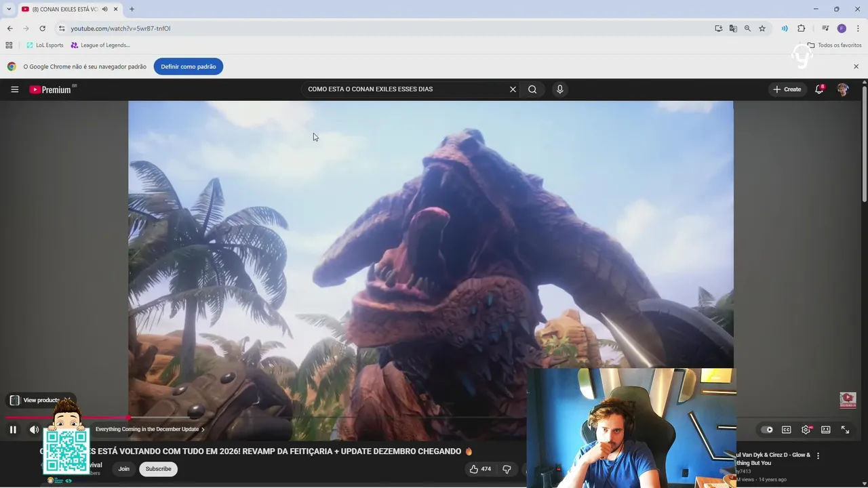The height and width of the screenshot is (488, 868).
Task: Open Chrome profile avatar
Action: tap(842, 28)
